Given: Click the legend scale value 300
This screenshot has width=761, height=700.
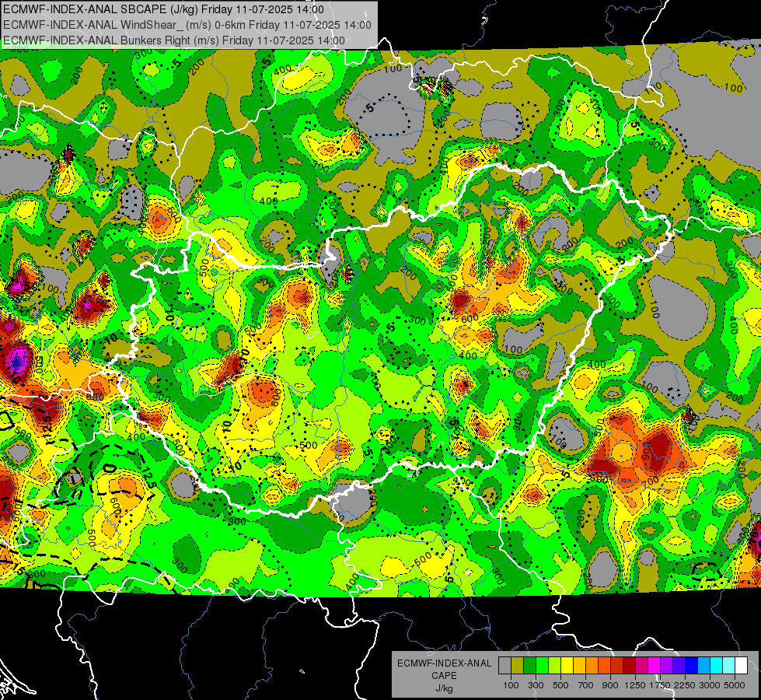Looking at the screenshot, I should (536, 685).
